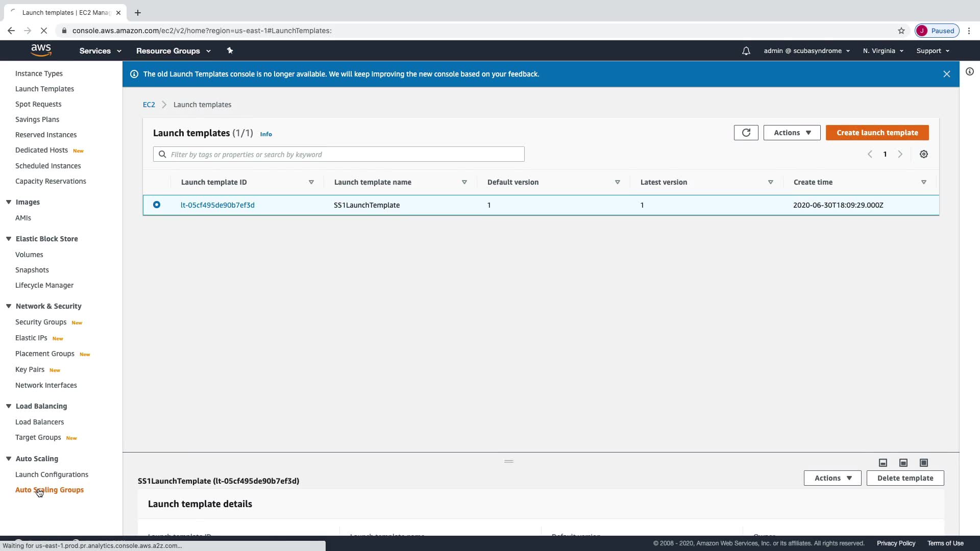Open the Resource Groups menu

click(173, 51)
